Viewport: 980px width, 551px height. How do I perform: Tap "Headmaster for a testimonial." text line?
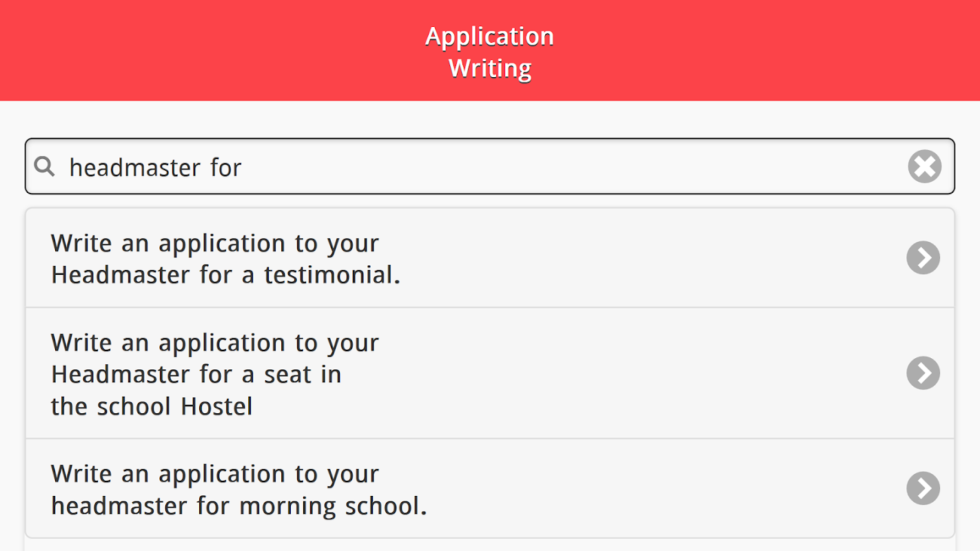pyautogui.click(x=225, y=275)
